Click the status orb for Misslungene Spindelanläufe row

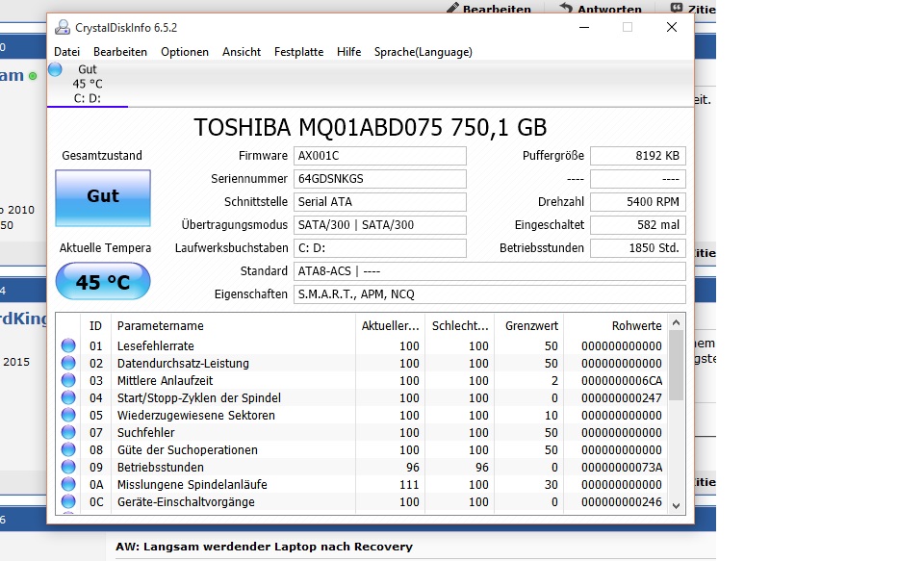[68, 484]
